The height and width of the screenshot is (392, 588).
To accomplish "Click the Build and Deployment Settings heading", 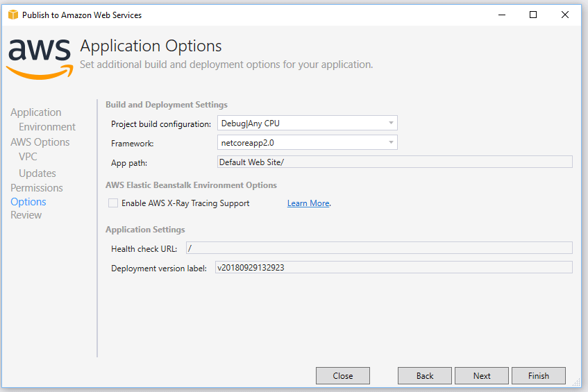I will click(167, 105).
